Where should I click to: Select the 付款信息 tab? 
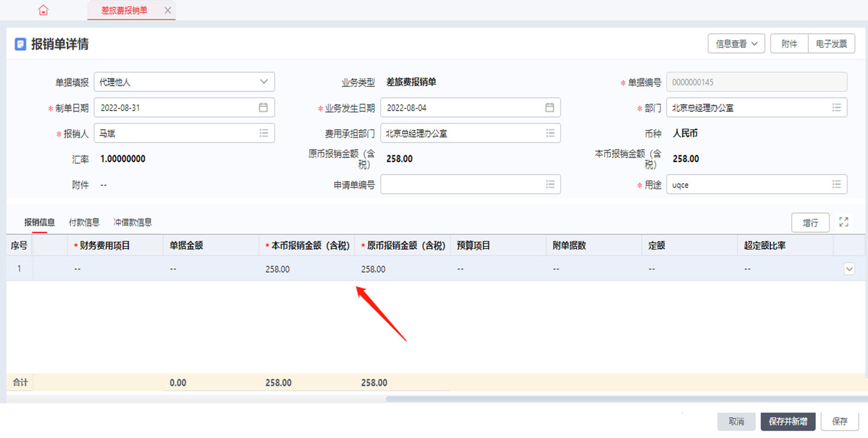tap(84, 222)
